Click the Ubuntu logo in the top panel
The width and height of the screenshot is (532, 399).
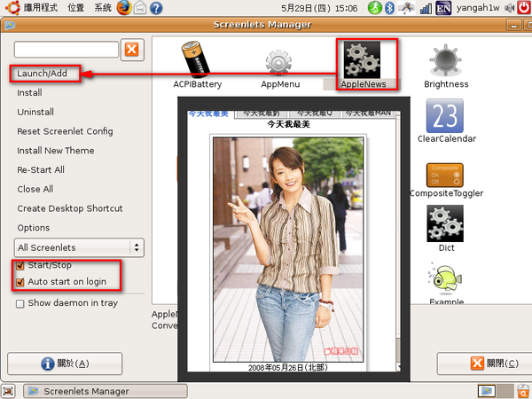pyautogui.click(x=12, y=7)
